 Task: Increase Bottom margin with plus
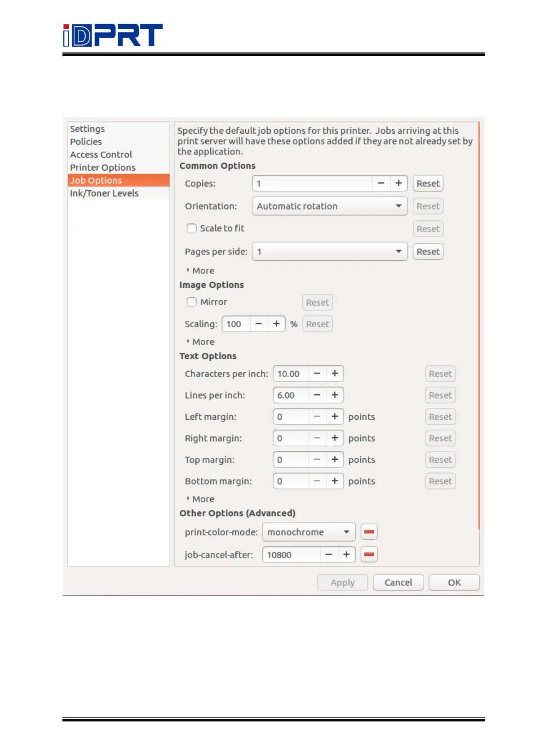pyautogui.click(x=335, y=481)
